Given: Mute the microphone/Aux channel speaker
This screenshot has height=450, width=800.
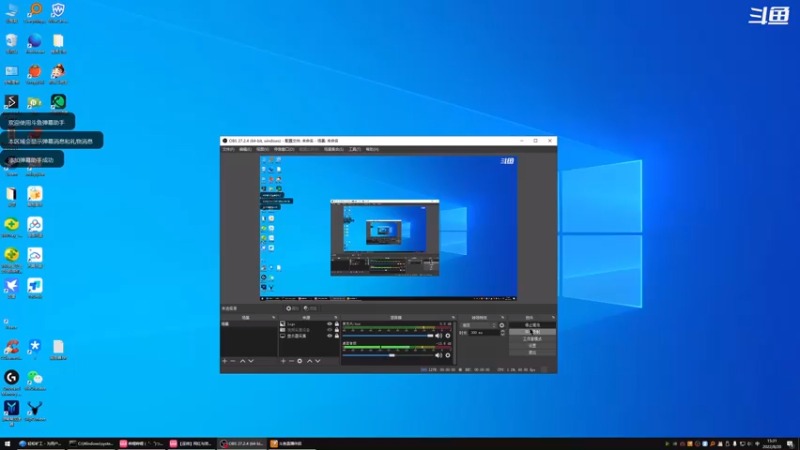Looking at the screenshot, I should pos(438,336).
